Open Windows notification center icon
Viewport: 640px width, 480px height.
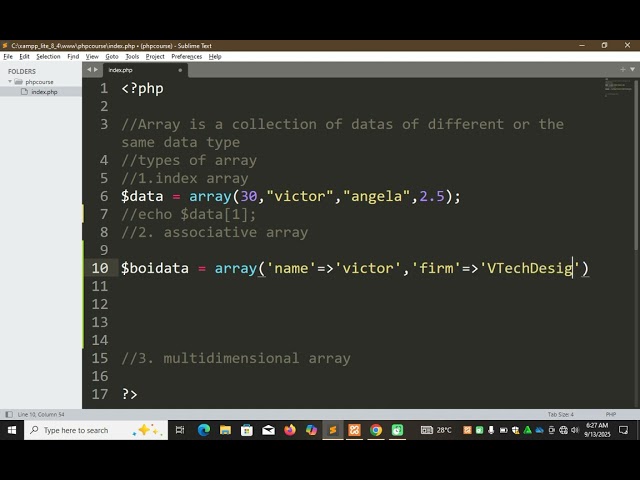[x=623, y=430]
